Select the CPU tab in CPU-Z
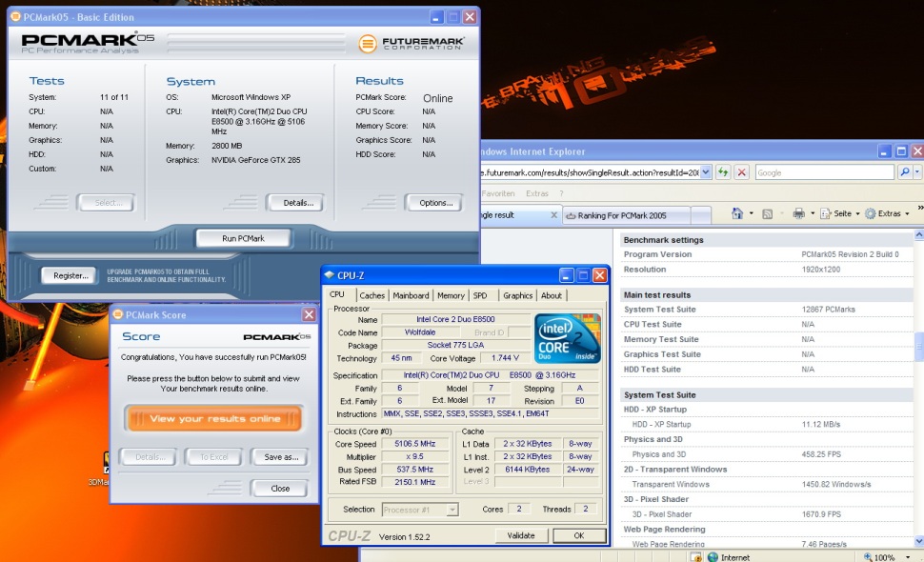The width and height of the screenshot is (924, 562). click(337, 294)
